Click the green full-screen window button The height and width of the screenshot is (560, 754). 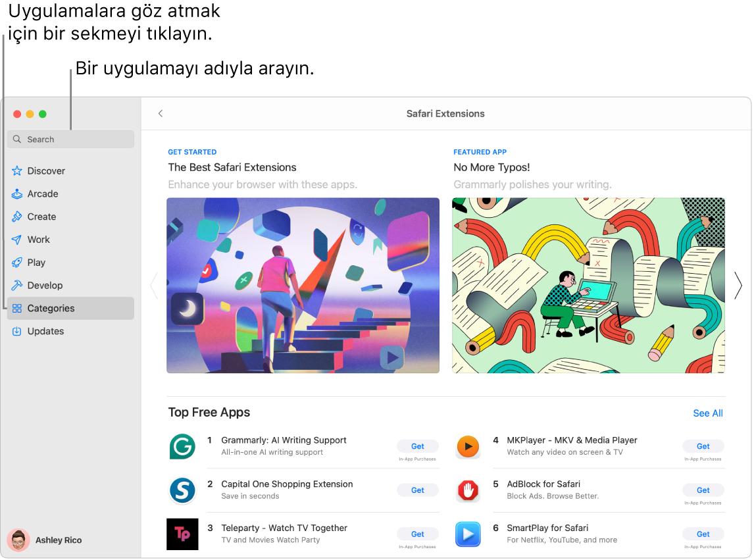click(x=43, y=114)
